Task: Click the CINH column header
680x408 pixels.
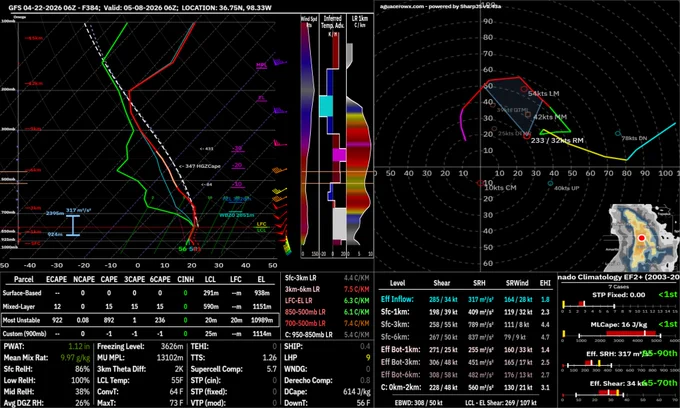Action: [186, 279]
